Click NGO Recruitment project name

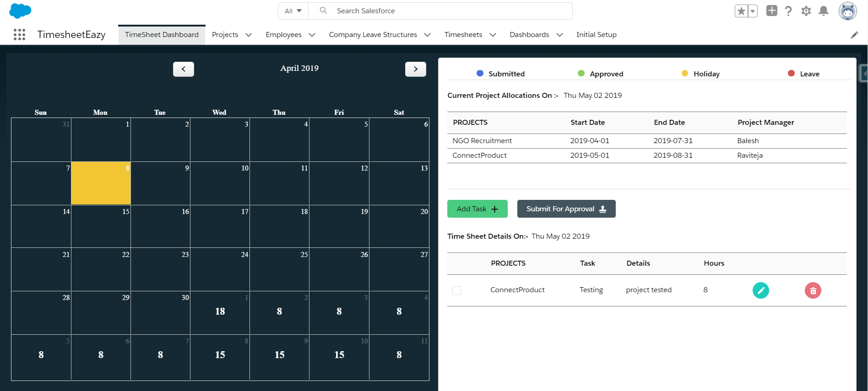coord(482,141)
